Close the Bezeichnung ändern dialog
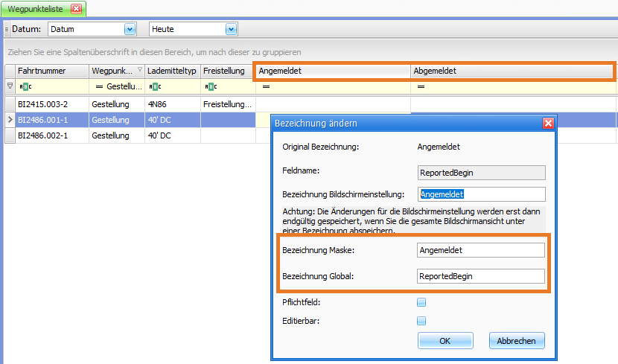 [x=548, y=123]
